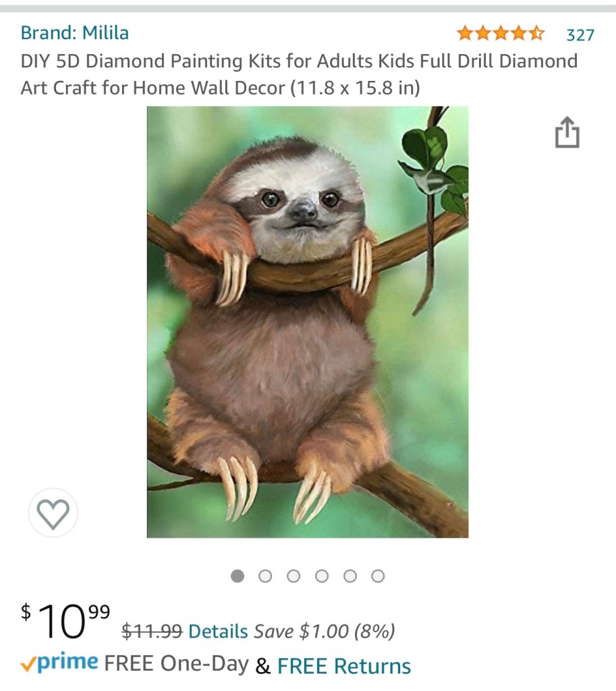Click the DIY 5D Diamond Painting product title

click(299, 74)
